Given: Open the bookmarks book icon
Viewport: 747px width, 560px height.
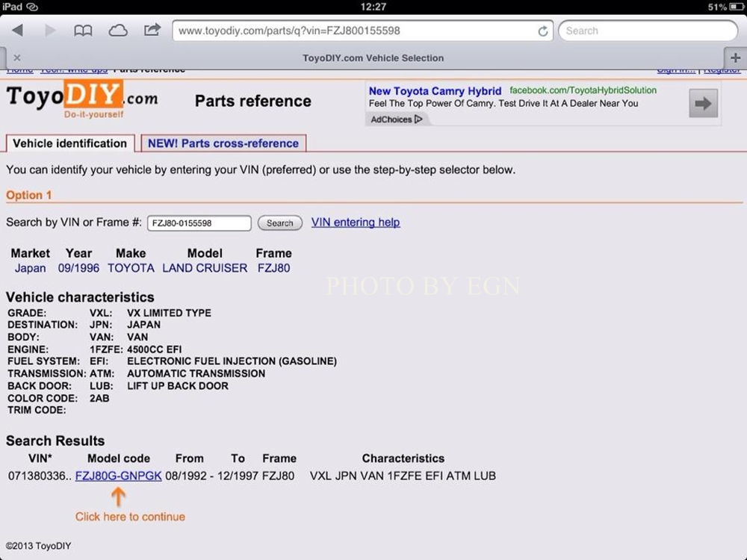Looking at the screenshot, I should [83, 31].
